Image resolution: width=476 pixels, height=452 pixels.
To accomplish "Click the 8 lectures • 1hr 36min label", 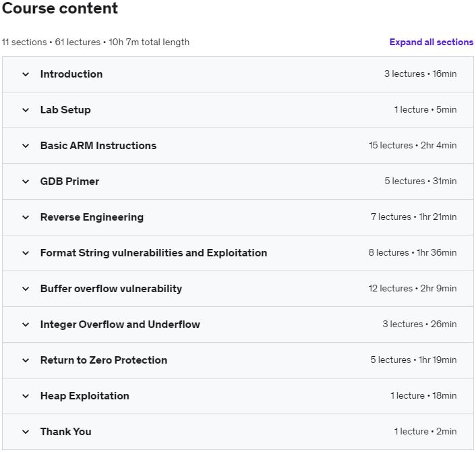I will (412, 253).
